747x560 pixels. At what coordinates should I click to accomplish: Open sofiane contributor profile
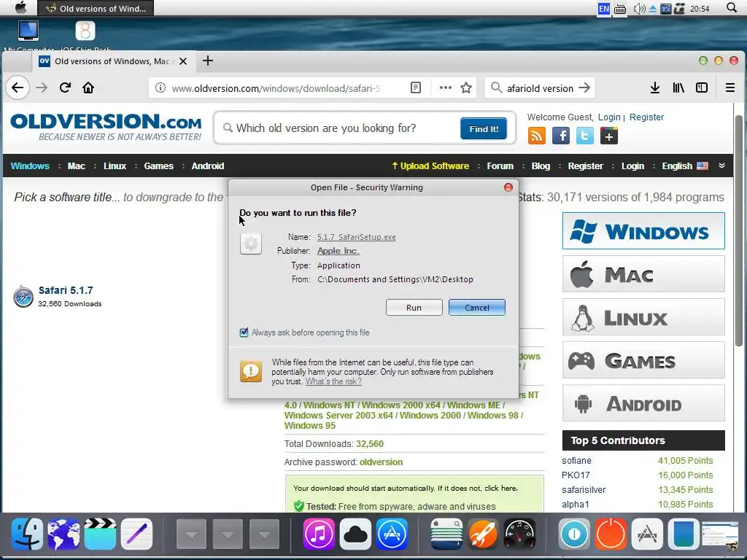[576, 461]
